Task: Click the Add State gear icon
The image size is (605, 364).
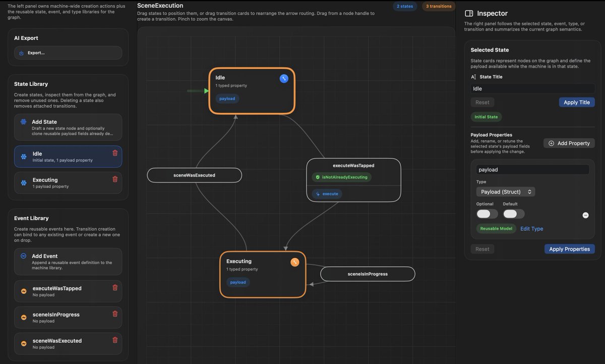Action: click(23, 122)
